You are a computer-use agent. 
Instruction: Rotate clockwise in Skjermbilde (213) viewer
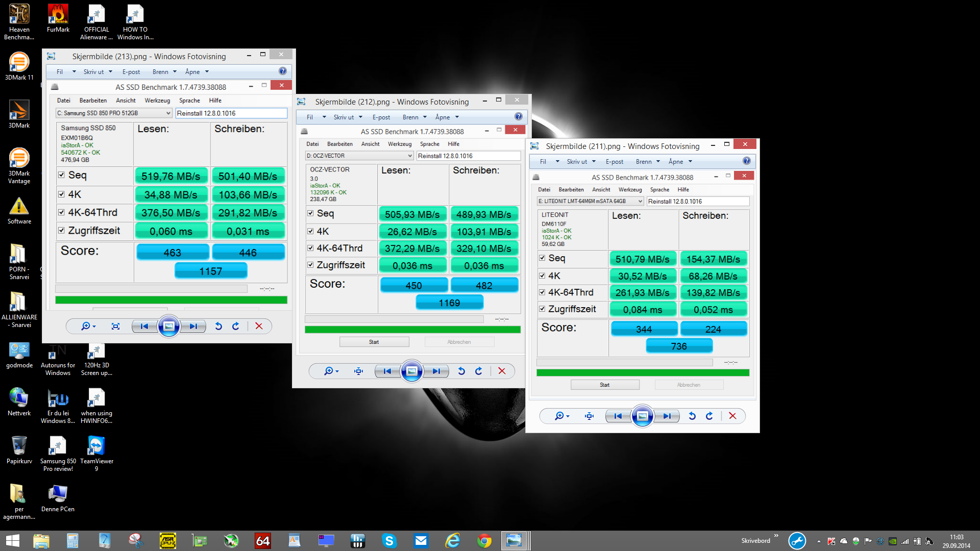tap(236, 327)
